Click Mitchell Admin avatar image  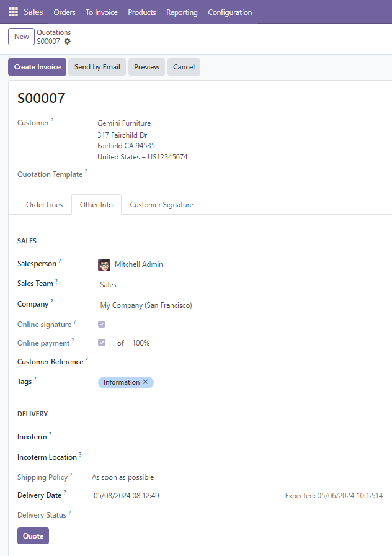(104, 264)
